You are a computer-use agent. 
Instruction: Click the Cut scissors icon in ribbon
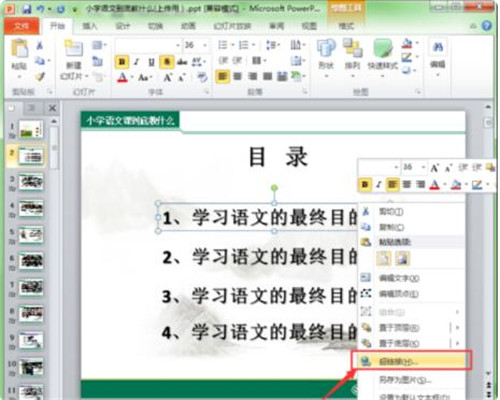tap(40, 45)
